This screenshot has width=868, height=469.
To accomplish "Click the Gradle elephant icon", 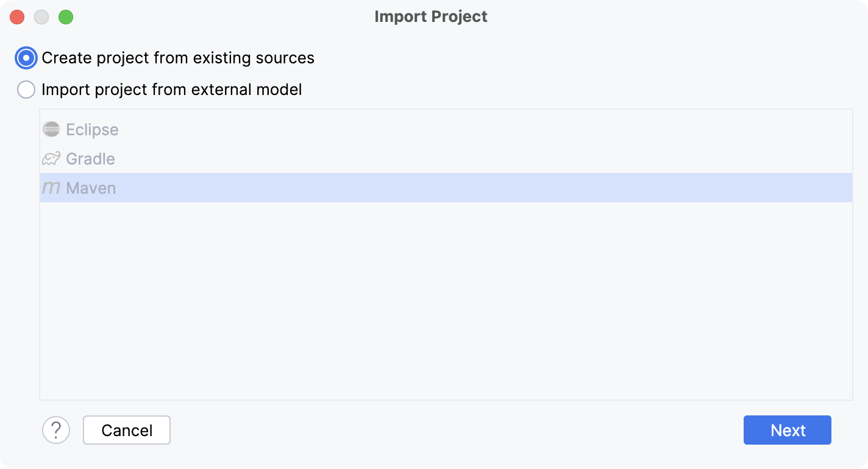I will click(x=51, y=158).
